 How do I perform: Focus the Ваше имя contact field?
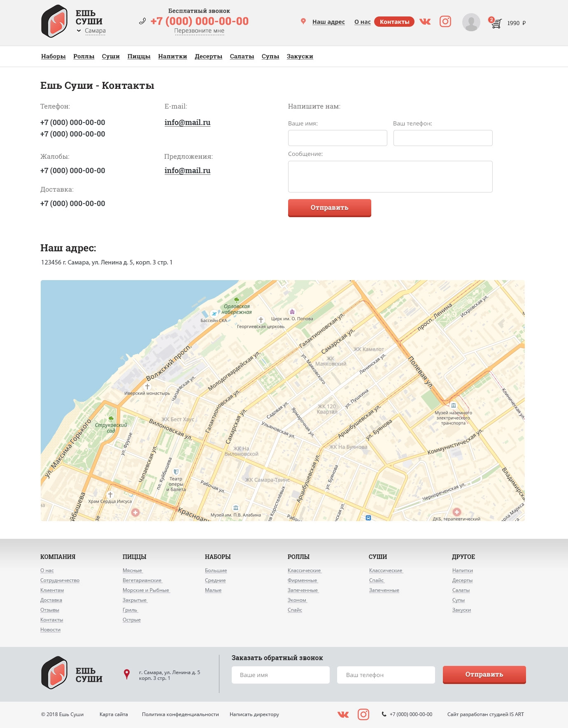338,138
